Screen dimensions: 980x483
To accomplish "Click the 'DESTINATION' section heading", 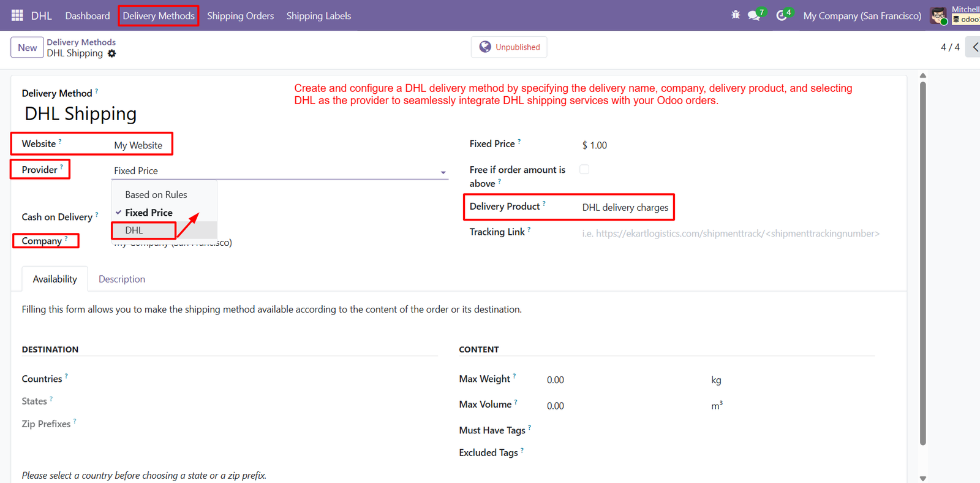I will pyautogui.click(x=50, y=349).
